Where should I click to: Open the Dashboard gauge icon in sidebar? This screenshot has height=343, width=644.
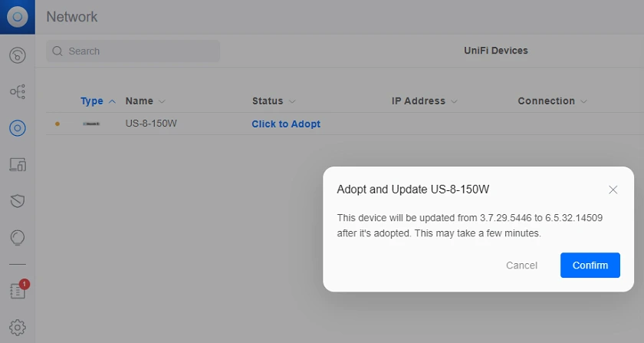(17, 55)
